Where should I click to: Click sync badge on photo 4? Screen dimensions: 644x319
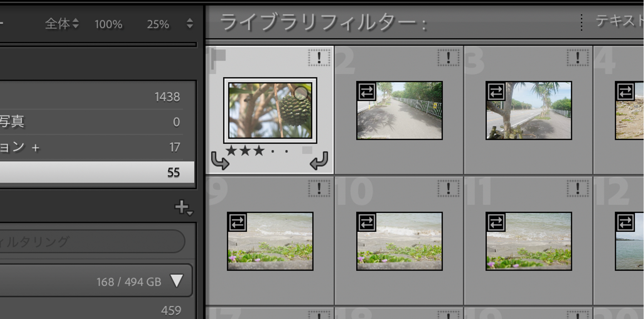point(625,92)
